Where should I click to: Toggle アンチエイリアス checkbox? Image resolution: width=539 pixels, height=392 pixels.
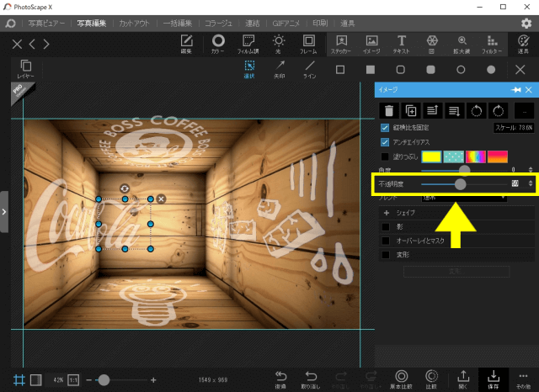[385, 142]
